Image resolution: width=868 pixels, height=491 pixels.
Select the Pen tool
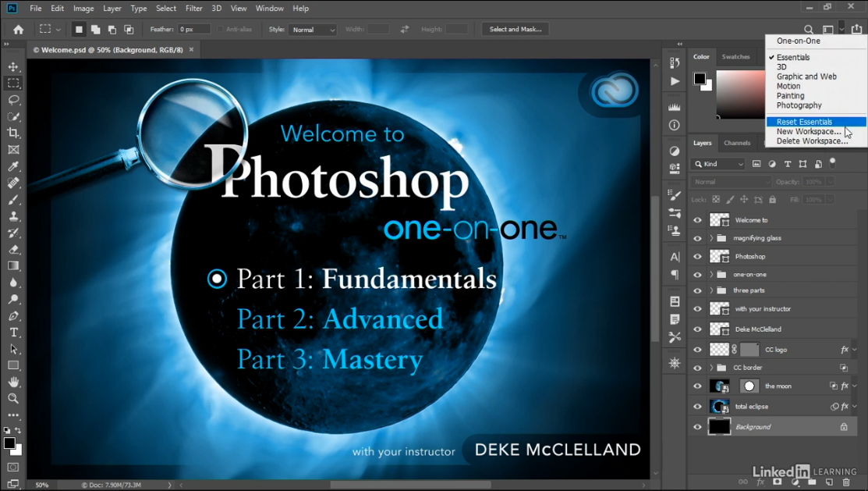pos(13,316)
